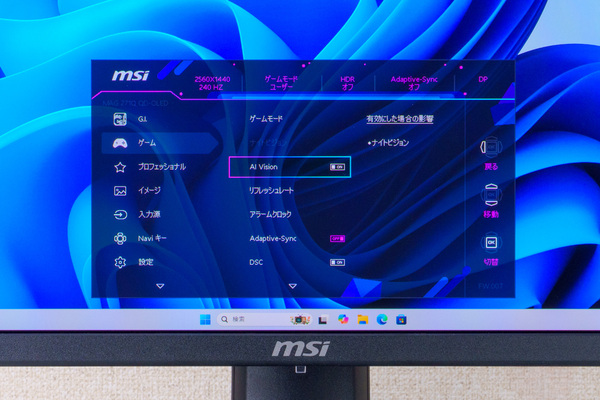The height and width of the screenshot is (400, 600).
Task: Select the DSC option label
Action: (256, 262)
